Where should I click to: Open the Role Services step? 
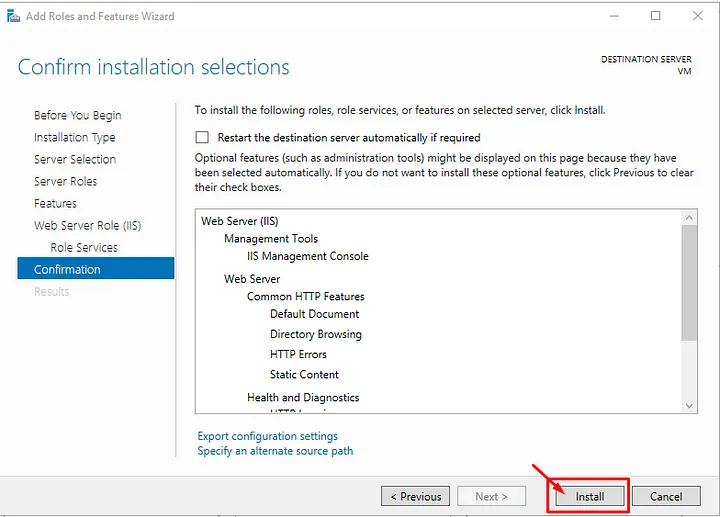pos(84,247)
